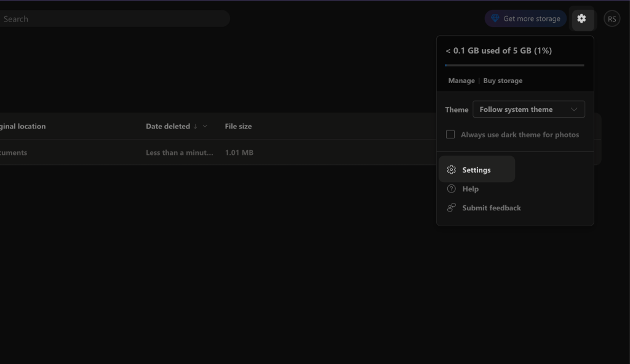This screenshot has height=364, width=630.
Task: Click the gear icon beside Settings menu entry
Action: (451, 169)
